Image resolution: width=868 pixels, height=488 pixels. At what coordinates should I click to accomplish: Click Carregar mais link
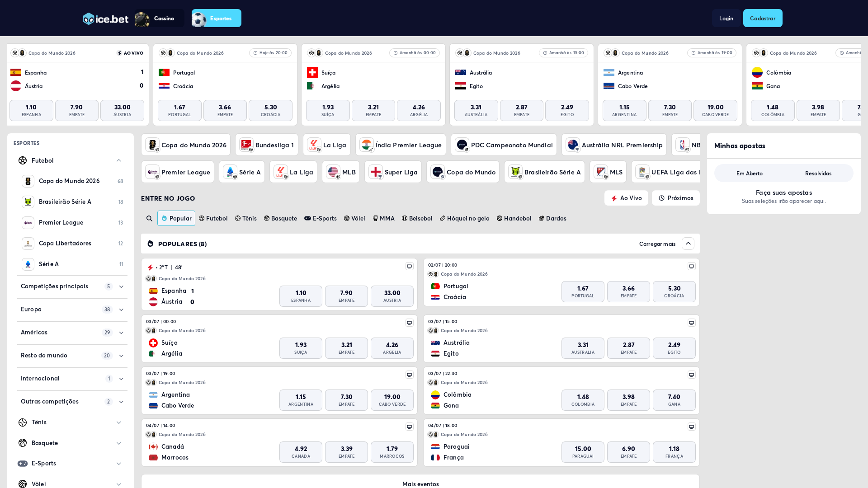coord(657,244)
